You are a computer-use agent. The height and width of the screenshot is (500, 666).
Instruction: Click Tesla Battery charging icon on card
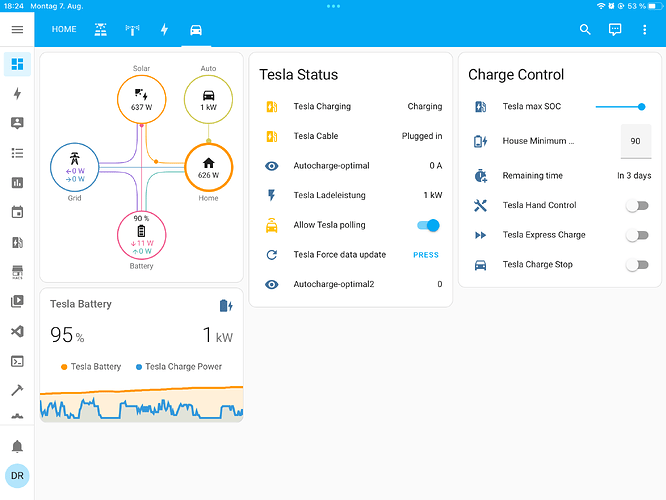tap(226, 305)
